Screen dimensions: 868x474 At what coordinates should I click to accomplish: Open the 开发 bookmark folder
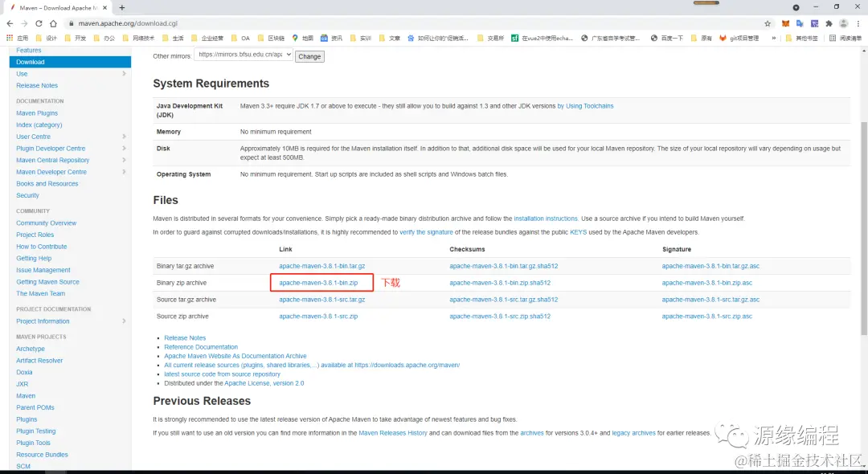point(76,39)
